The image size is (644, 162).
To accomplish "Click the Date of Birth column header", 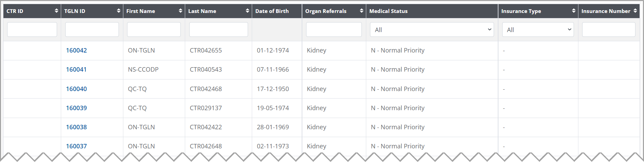I will coord(272,11).
